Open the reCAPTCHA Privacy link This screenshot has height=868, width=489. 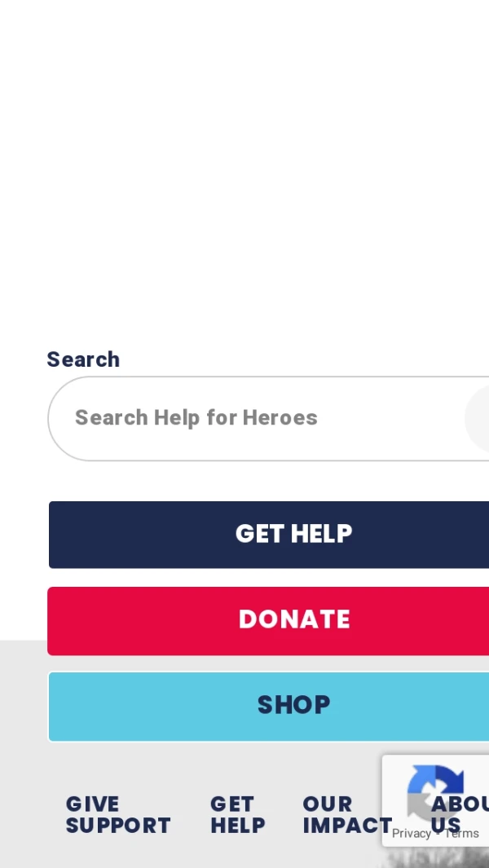pos(412,834)
